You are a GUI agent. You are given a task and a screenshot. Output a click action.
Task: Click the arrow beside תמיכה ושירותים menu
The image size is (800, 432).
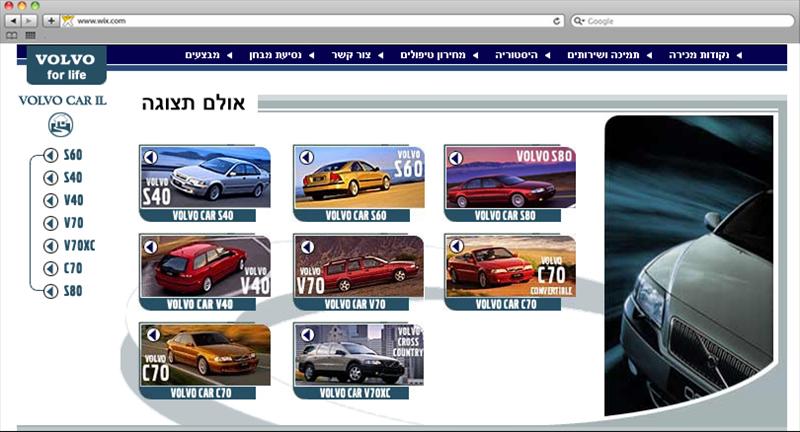point(649,55)
